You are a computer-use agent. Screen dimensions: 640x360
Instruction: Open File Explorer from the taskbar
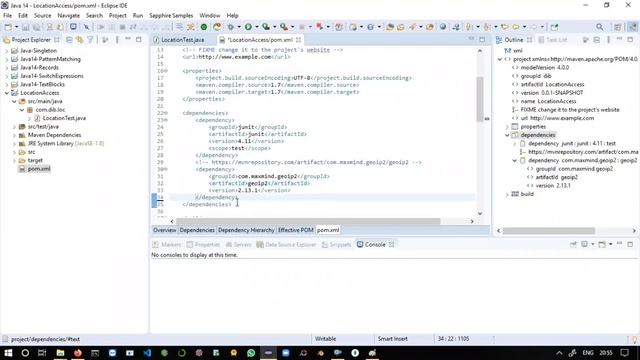pyautogui.click(x=60, y=353)
